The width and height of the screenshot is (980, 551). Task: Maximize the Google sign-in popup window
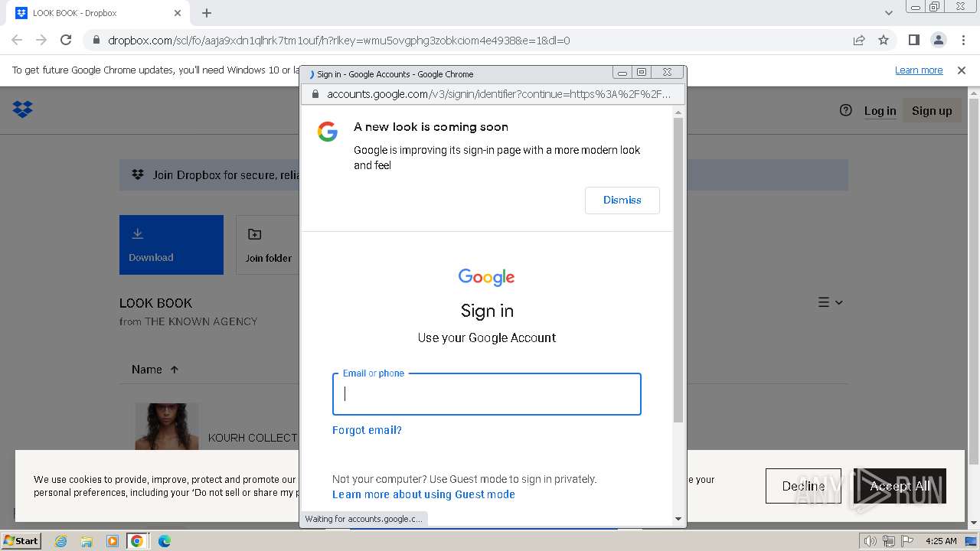tap(642, 73)
